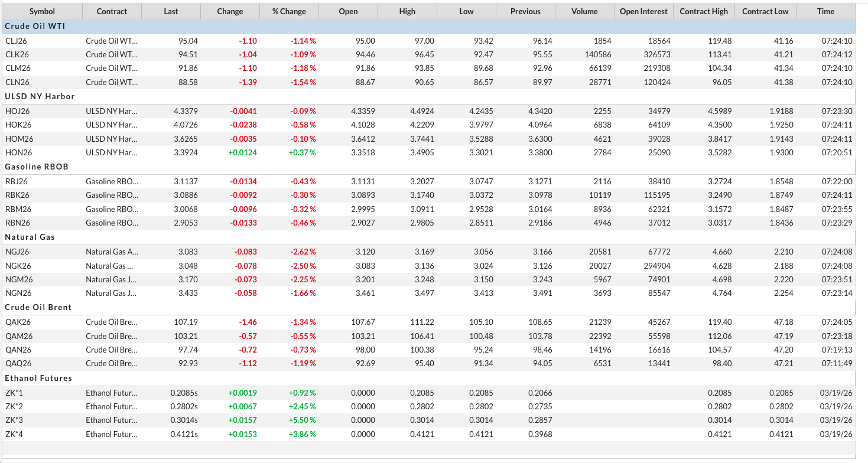Click the Ethanol Futures group header

38,377
